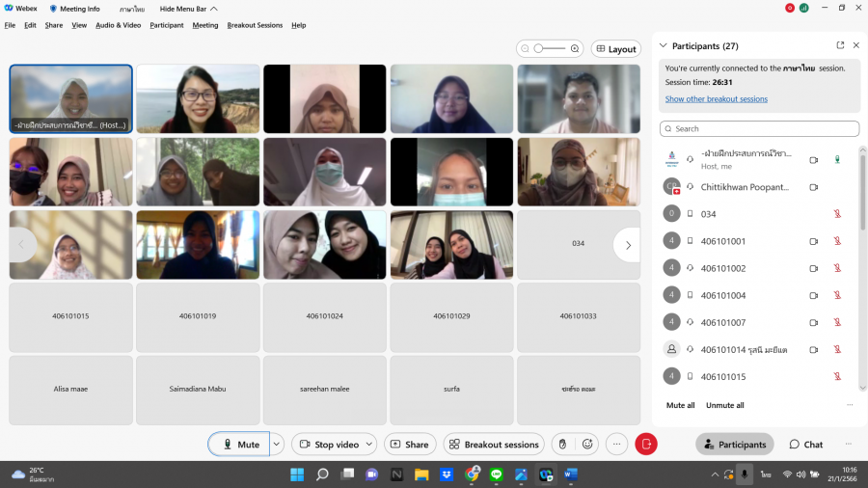Open the Breakout Sessions menu

click(x=255, y=25)
